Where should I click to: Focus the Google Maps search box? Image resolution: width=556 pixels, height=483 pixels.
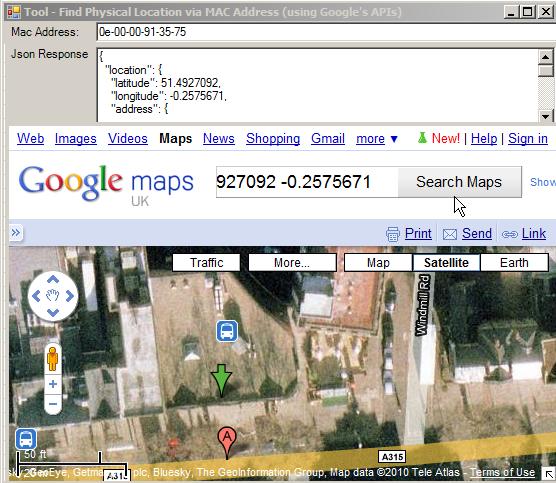coord(307,182)
